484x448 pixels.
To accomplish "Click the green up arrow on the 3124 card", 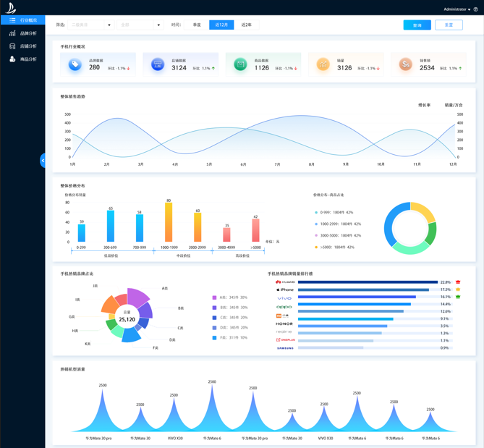I will 213,68.
